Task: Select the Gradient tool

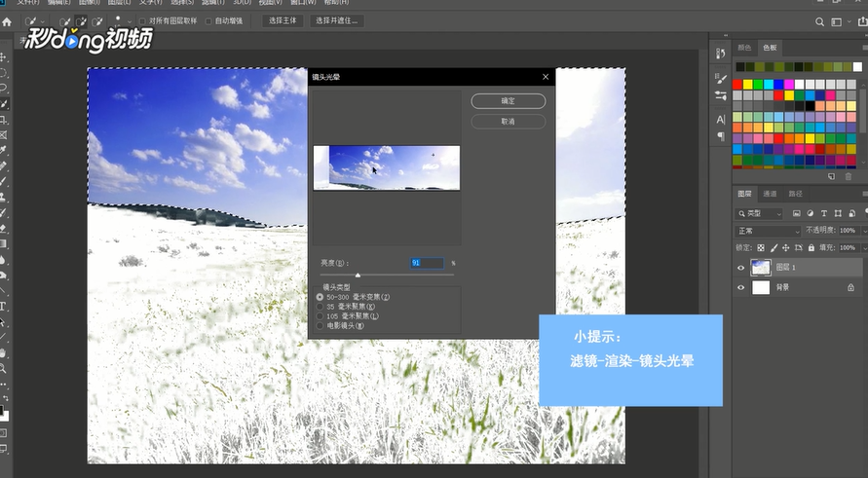Action: click(x=3, y=243)
